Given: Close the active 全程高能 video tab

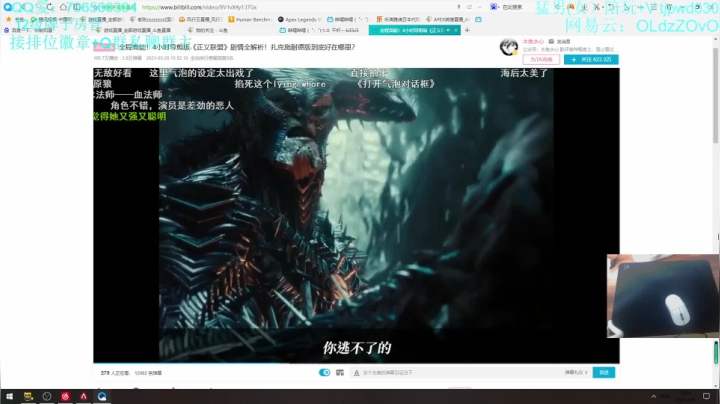Looking at the screenshot, I should point(456,30).
